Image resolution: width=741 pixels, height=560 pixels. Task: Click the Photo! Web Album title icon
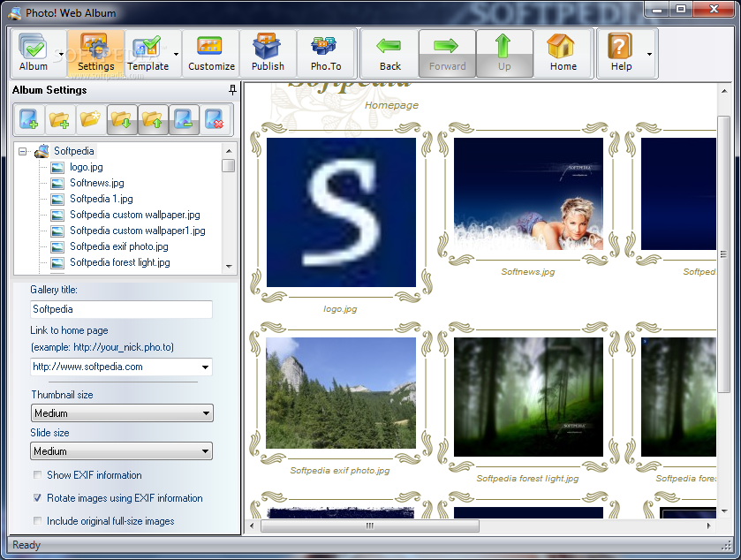[x=15, y=12]
